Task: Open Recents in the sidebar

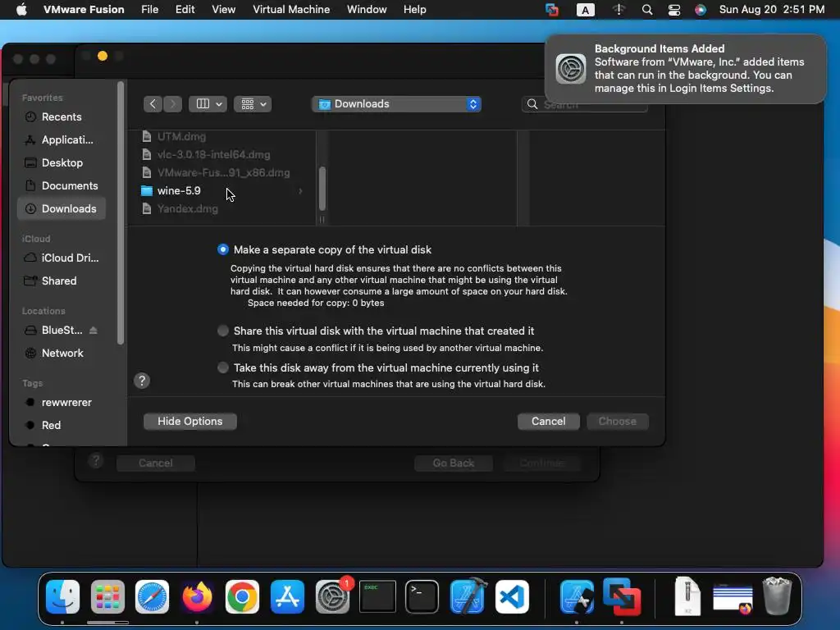Action: 62,116
